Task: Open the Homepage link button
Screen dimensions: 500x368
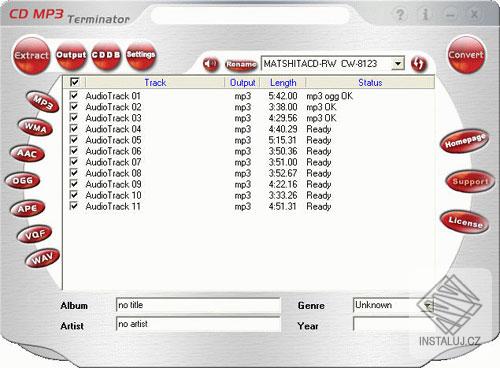Action: point(465,141)
